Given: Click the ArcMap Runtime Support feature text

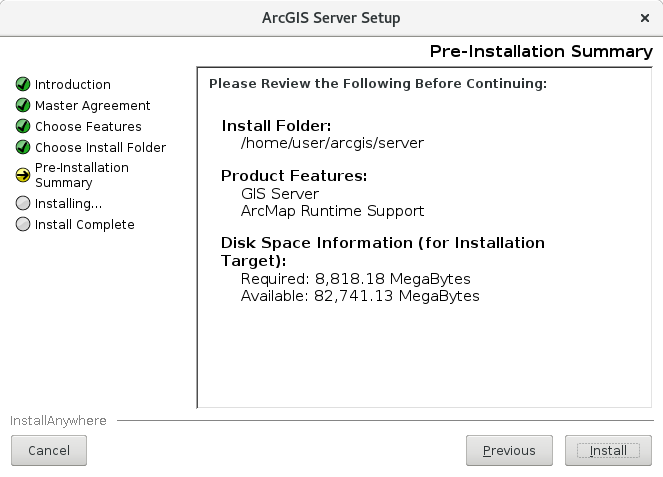Looking at the screenshot, I should 332,211.
